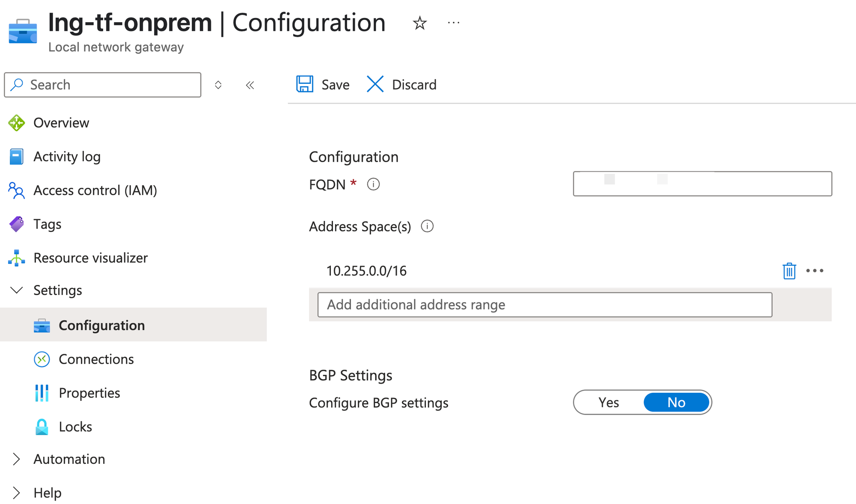The width and height of the screenshot is (856, 504).
Task: Delete the 10.255.0.0/16 address range
Action: (x=789, y=271)
